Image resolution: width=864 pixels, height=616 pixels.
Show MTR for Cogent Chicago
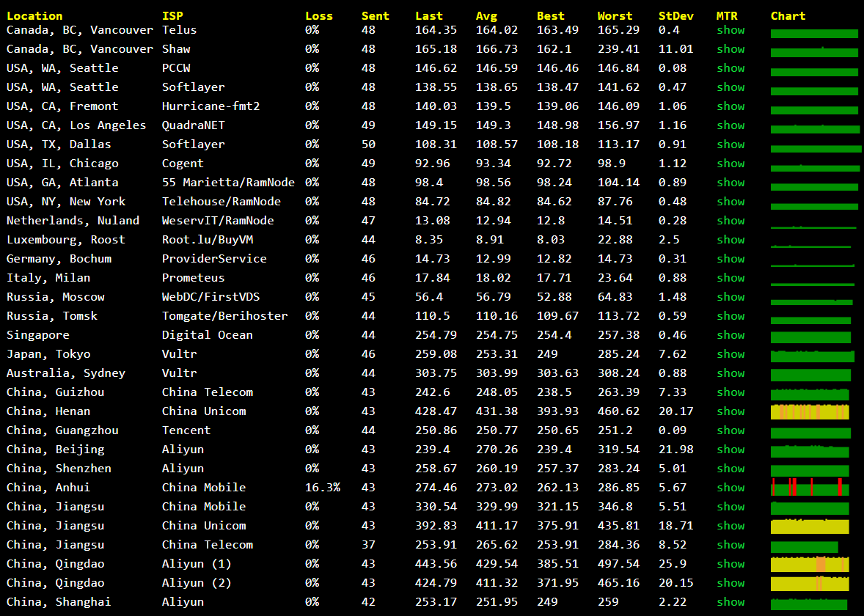click(731, 163)
